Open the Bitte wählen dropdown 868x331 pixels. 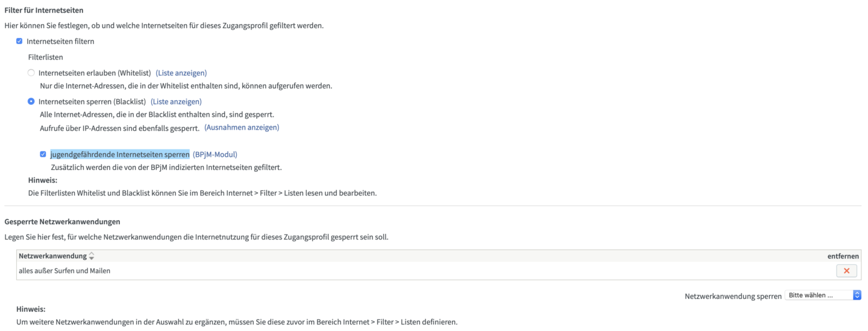click(x=822, y=295)
